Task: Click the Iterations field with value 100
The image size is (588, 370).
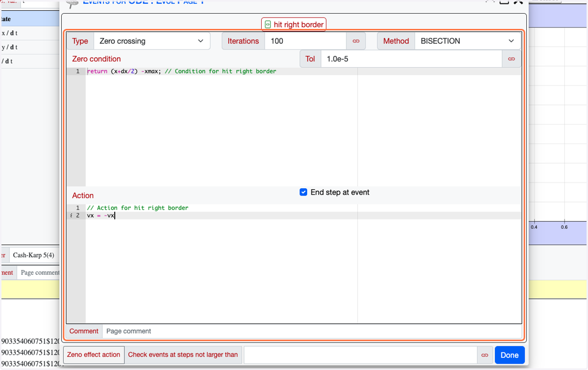Action: [x=305, y=41]
